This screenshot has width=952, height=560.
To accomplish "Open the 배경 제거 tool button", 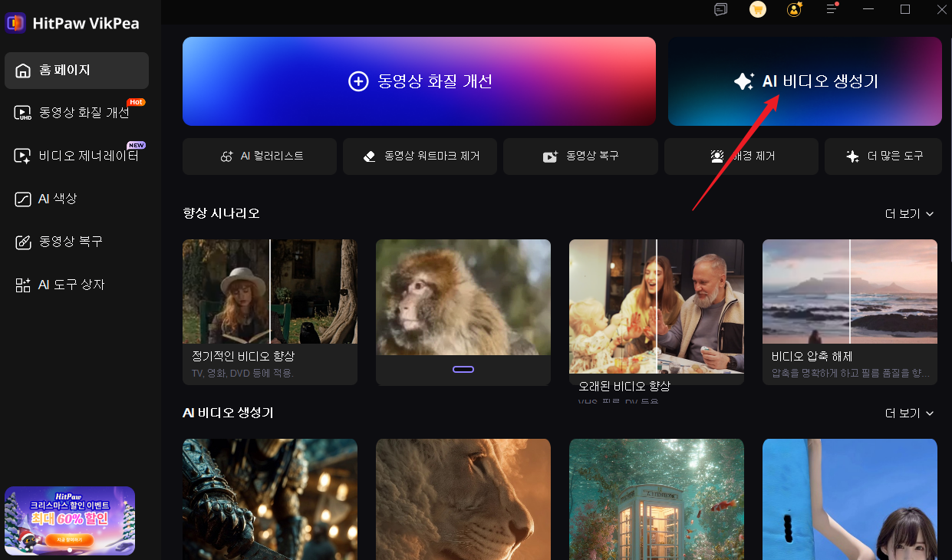I will 741,156.
